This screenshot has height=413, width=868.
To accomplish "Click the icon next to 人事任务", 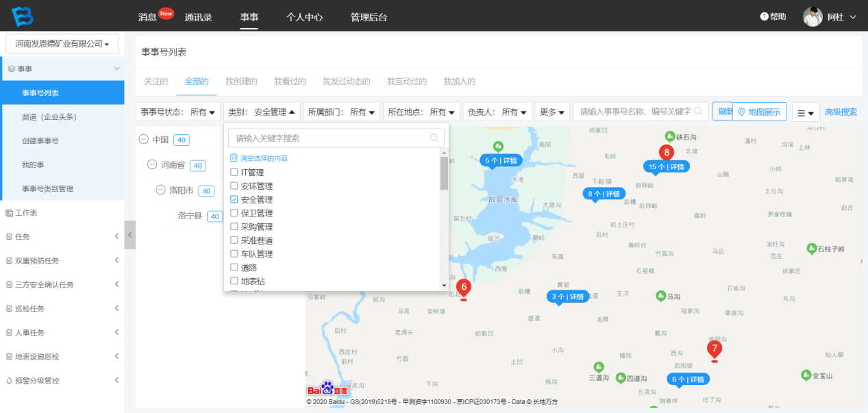I will pyautogui.click(x=9, y=333).
